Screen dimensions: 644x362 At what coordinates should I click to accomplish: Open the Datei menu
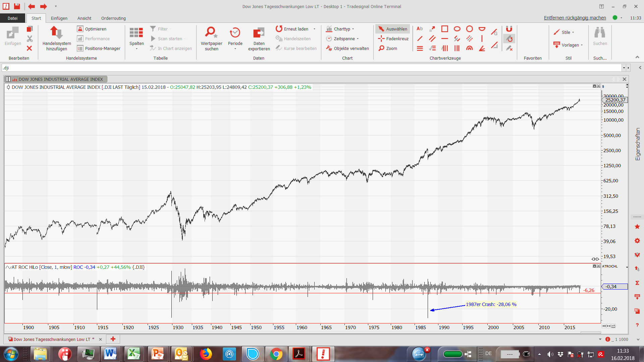click(12, 18)
